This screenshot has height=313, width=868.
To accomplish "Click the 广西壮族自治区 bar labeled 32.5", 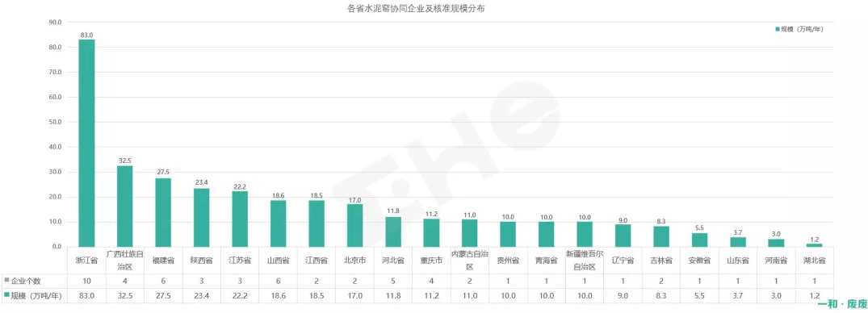I will click(x=124, y=207).
